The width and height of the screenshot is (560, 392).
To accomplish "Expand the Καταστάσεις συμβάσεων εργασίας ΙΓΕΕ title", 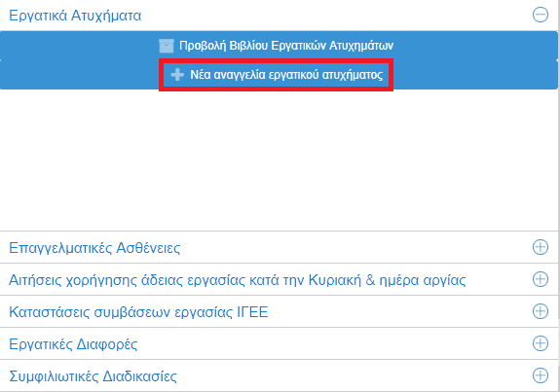I will tap(138, 312).
